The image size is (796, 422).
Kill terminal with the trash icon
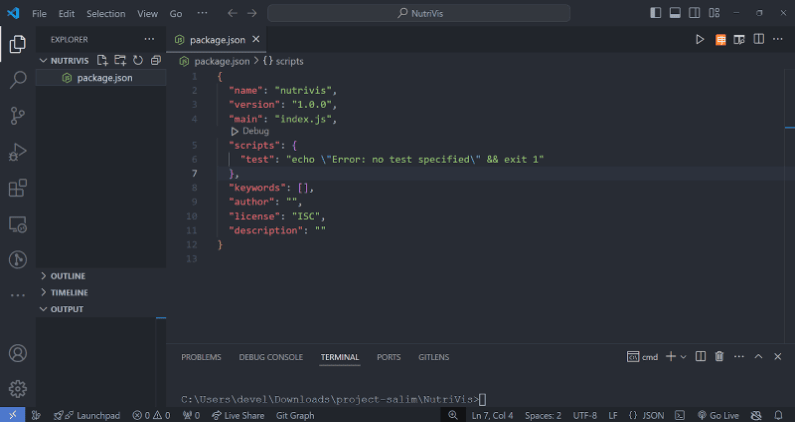pos(719,356)
